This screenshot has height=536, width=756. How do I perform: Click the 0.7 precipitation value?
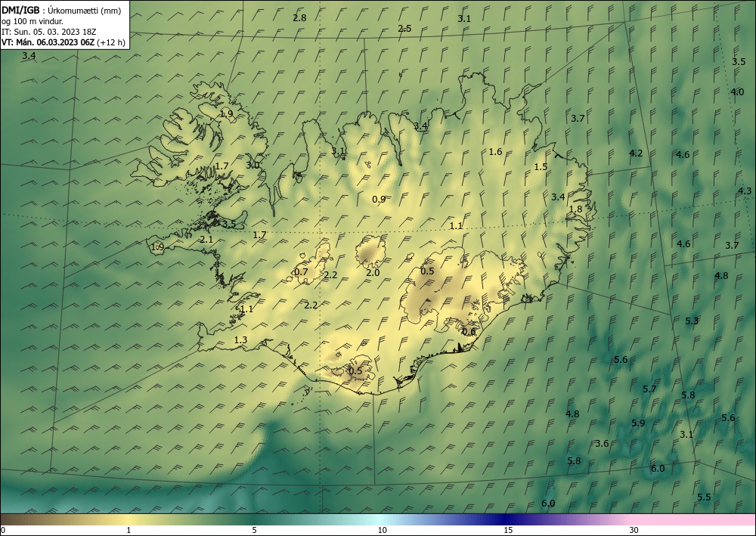tap(301, 272)
